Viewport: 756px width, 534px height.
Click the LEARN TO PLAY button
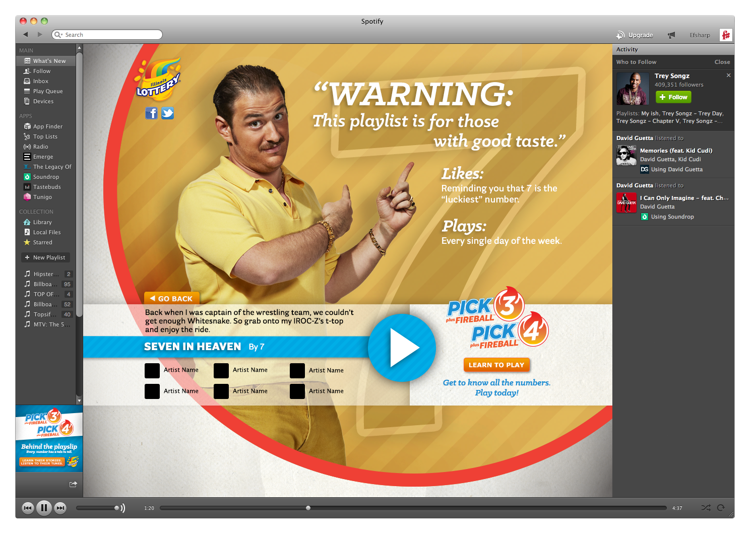point(496,365)
